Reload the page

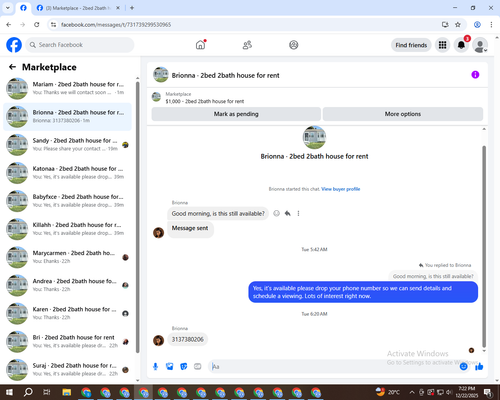point(37,24)
